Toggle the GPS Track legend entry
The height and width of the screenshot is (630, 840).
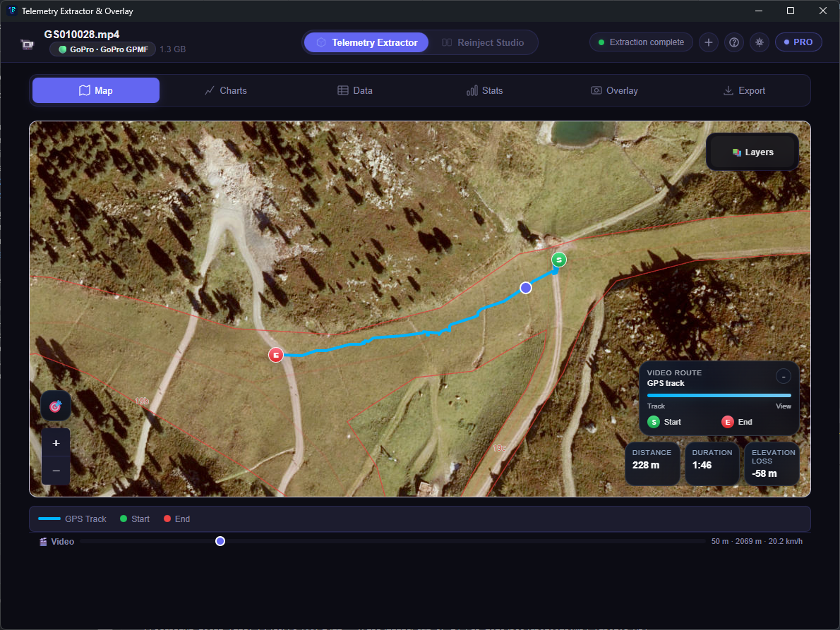click(71, 519)
